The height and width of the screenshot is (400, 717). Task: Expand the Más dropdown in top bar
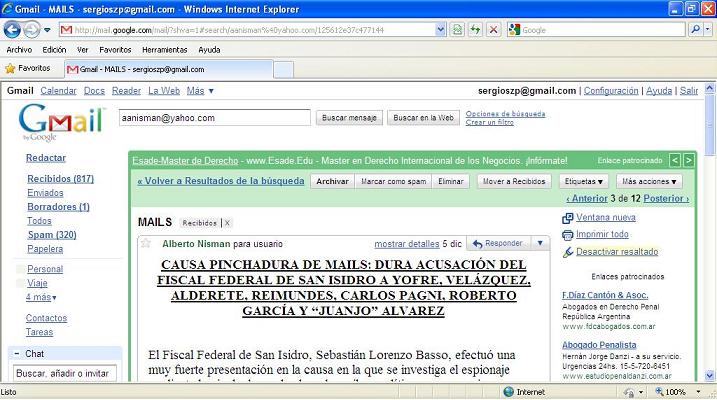200,91
